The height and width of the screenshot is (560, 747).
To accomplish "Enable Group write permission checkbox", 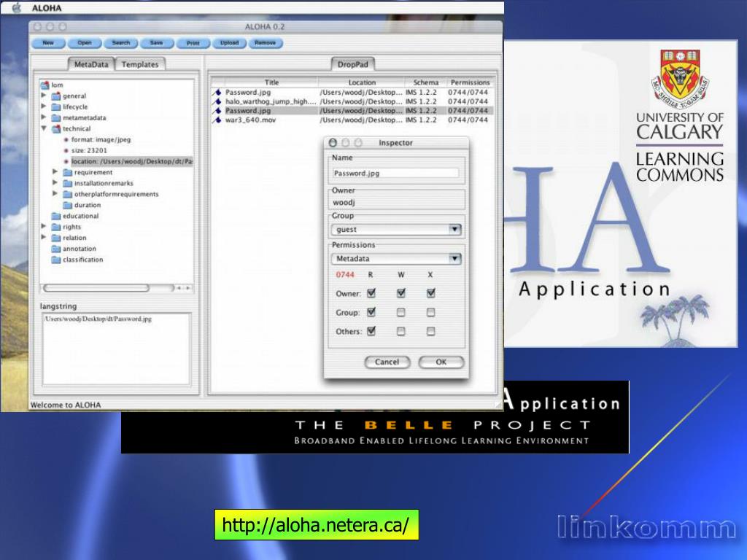I will 401,312.
